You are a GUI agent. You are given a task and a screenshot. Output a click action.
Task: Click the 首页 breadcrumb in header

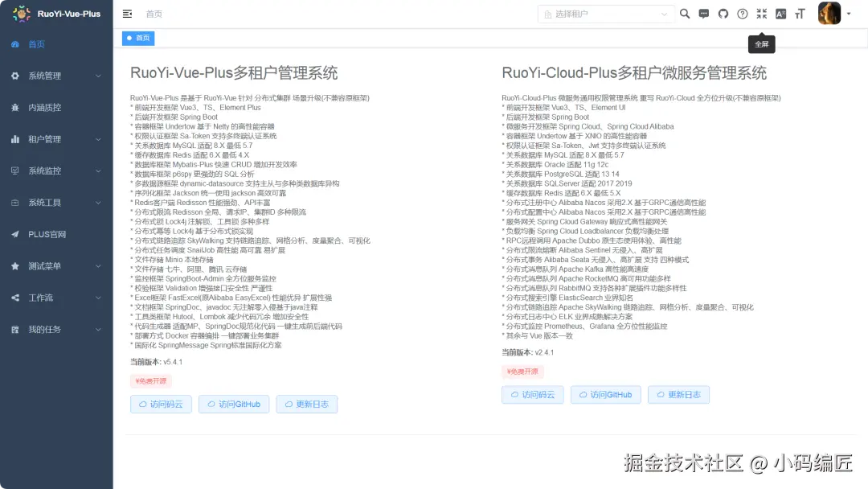[154, 14]
